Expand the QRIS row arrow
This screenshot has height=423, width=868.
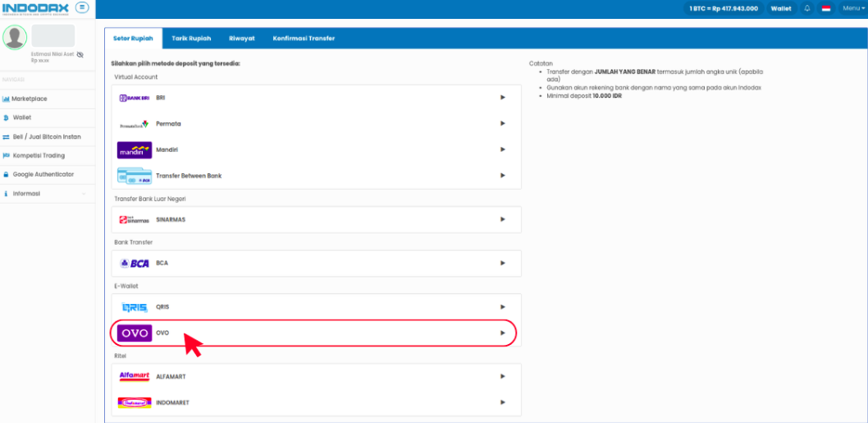tap(503, 306)
